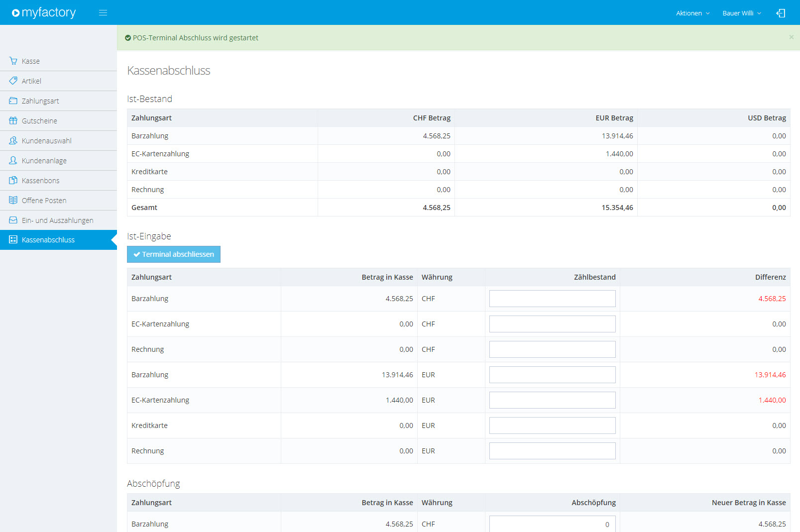Click the myfactory logo
Image resolution: width=800 pixels, height=532 pixels.
tap(44, 12)
